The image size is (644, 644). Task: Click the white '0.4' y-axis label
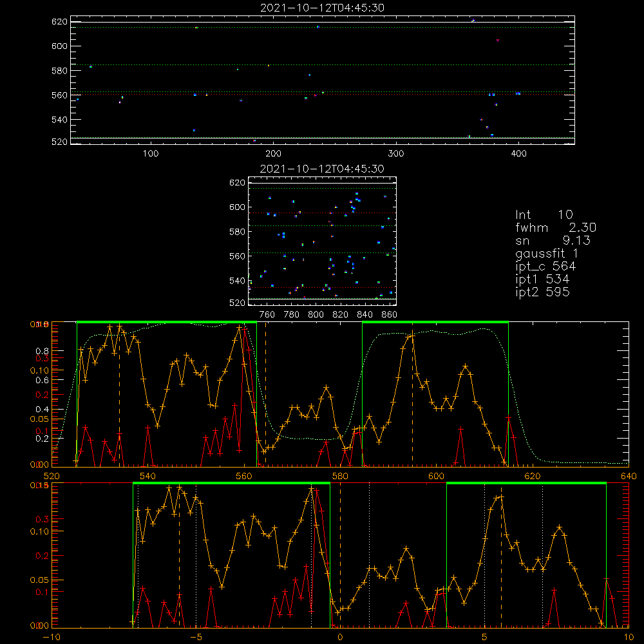pos(43,410)
